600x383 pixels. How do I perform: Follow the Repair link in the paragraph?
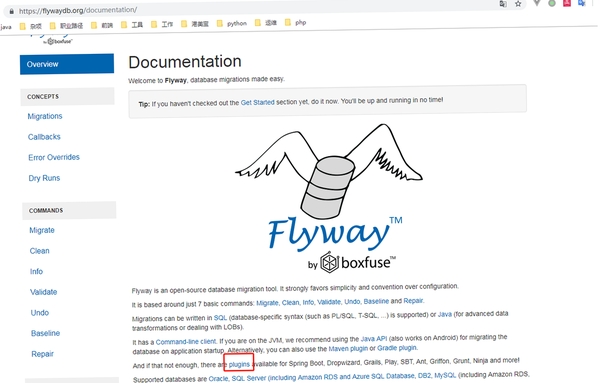[x=413, y=301]
